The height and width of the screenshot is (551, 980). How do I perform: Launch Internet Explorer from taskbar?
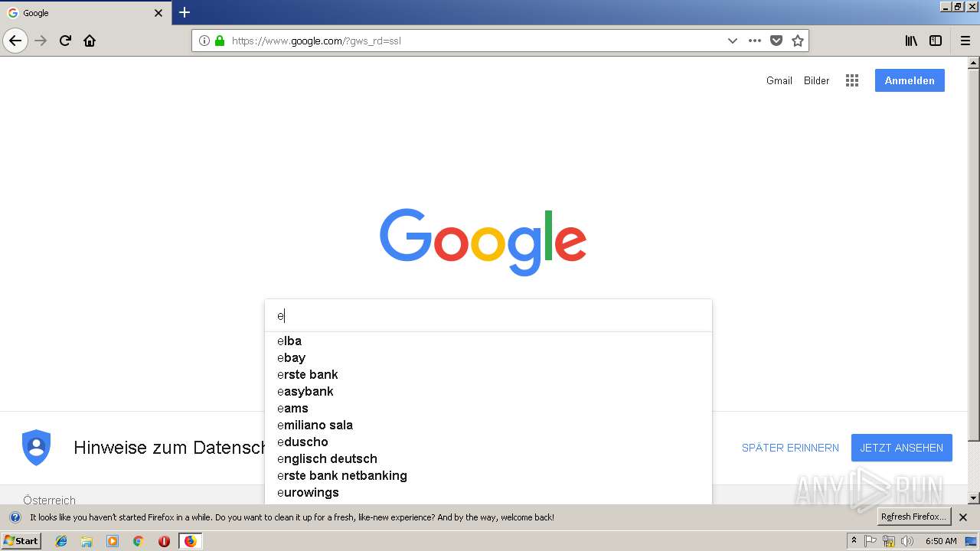[61, 541]
